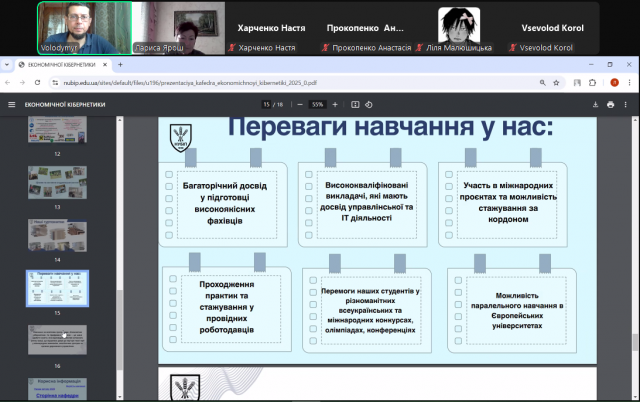This screenshot has height=402, width=640.
Task: Go back to previous page
Action: [9, 83]
